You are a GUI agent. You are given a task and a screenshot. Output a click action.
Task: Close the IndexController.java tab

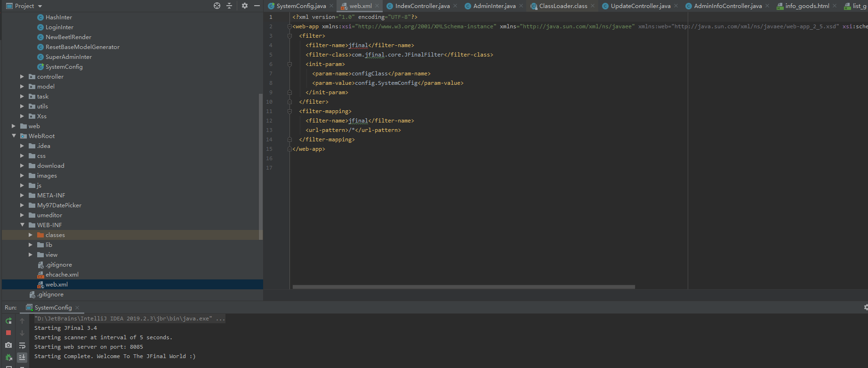pos(455,6)
